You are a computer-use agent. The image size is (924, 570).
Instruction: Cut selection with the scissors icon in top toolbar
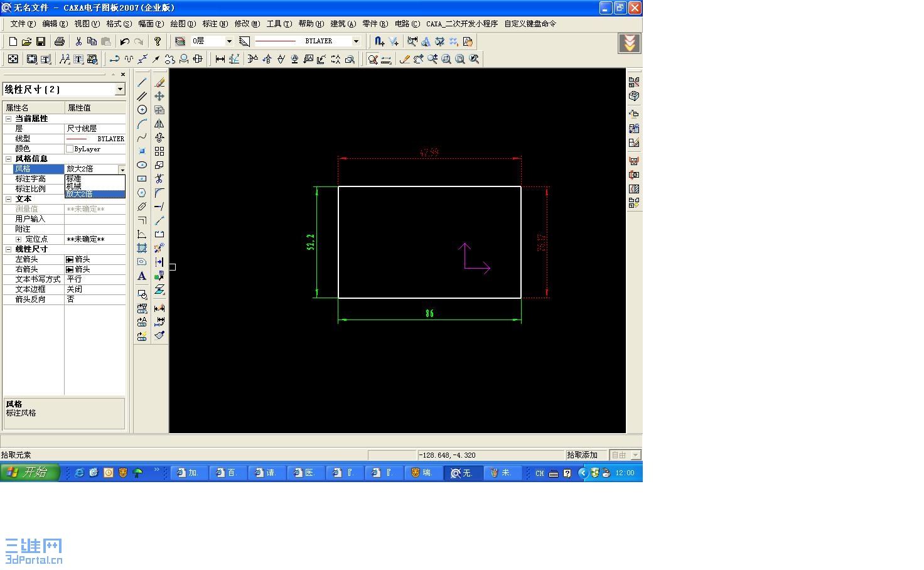[78, 41]
